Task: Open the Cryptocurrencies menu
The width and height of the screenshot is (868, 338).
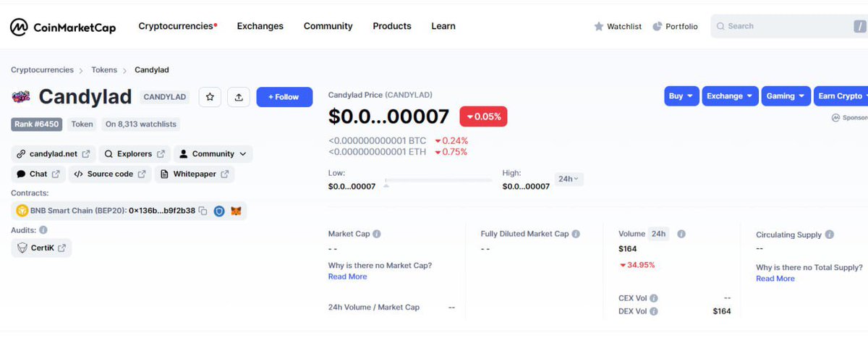Action: point(177,27)
